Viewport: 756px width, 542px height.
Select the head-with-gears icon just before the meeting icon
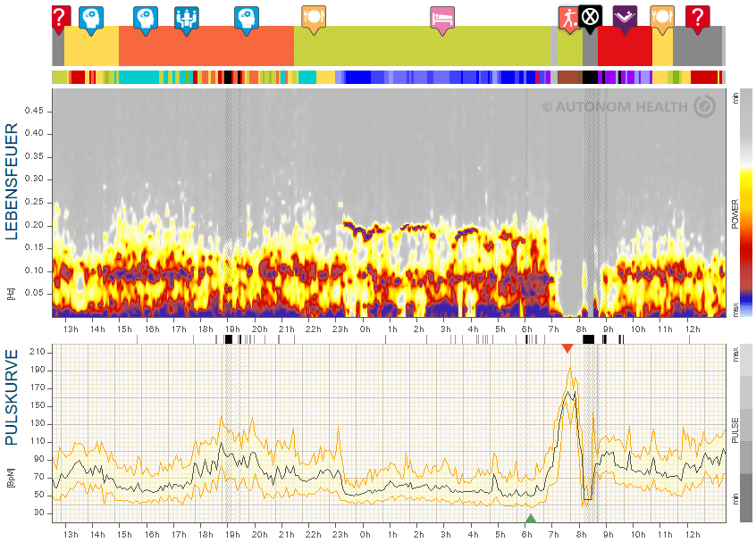(145, 21)
